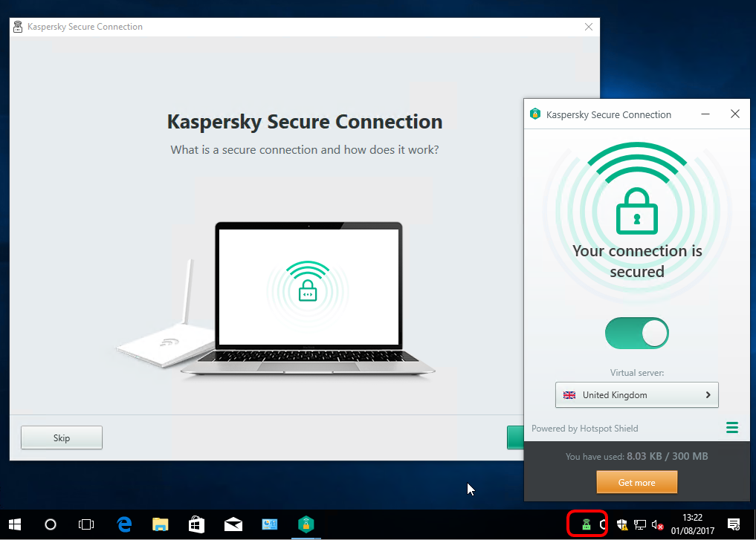Open the network tray icon
This screenshot has height=540, width=756.
click(640, 524)
